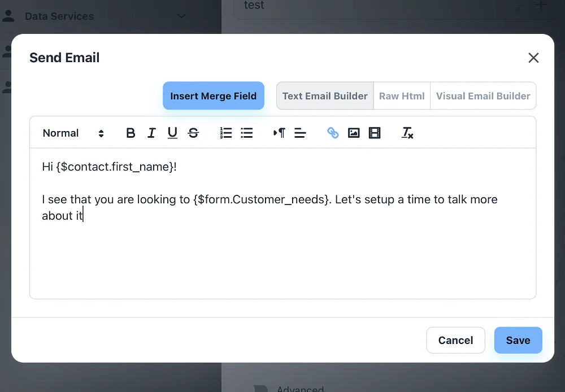
Task: Insert an image into the email
Action: (354, 133)
